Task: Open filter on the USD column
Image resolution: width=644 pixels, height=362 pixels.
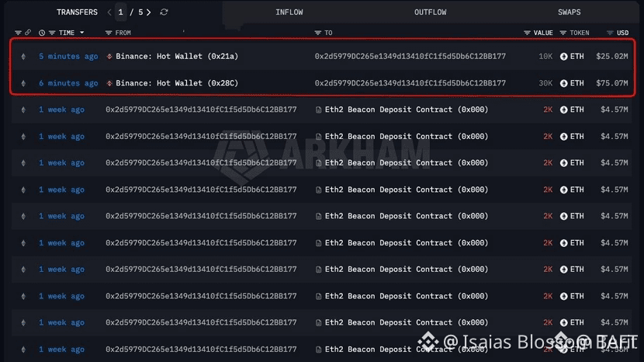Action: click(610, 33)
